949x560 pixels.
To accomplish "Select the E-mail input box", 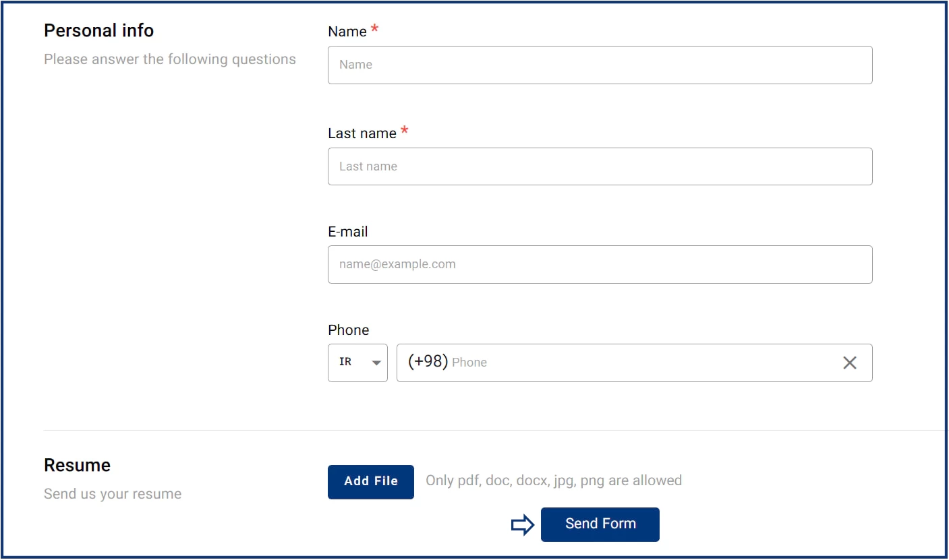I will (600, 264).
